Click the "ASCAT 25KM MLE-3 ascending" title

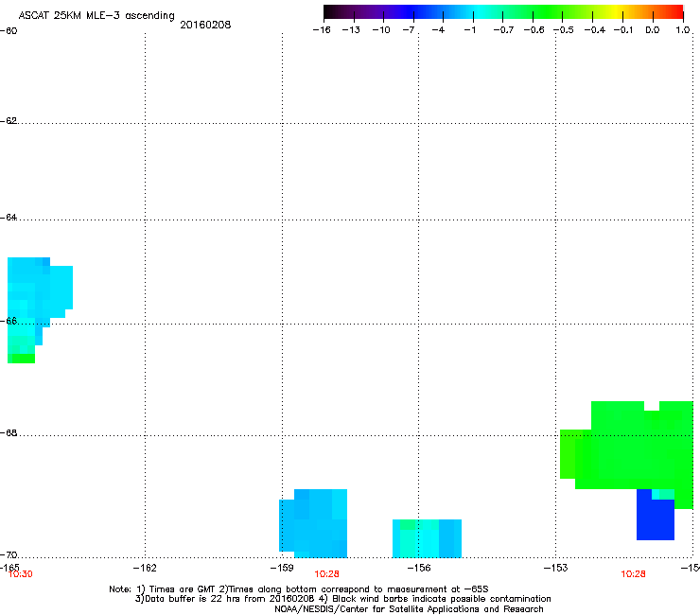coord(96,16)
